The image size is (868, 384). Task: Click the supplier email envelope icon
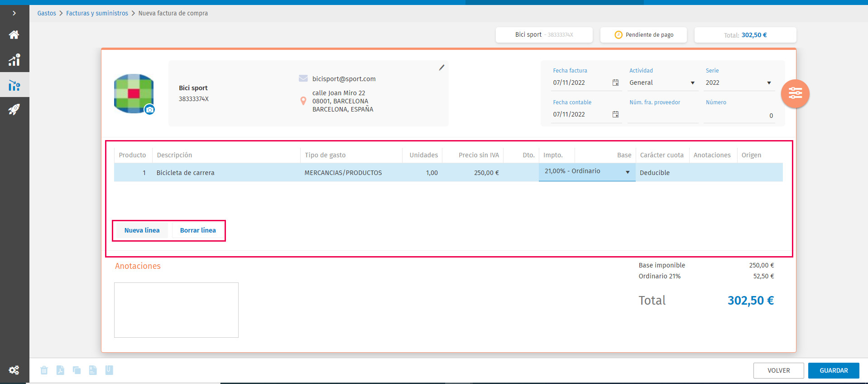pos(303,78)
